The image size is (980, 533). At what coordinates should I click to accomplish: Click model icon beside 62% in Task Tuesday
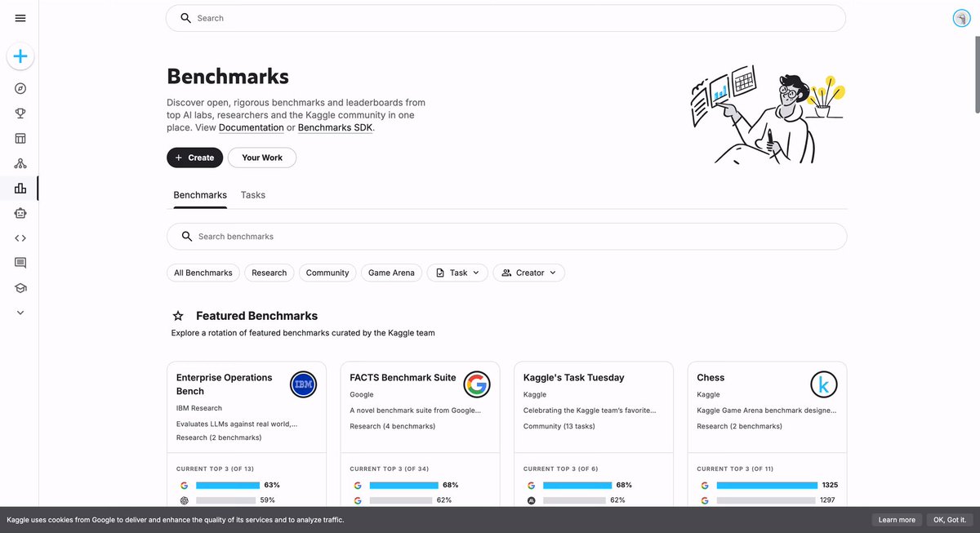tap(532, 500)
